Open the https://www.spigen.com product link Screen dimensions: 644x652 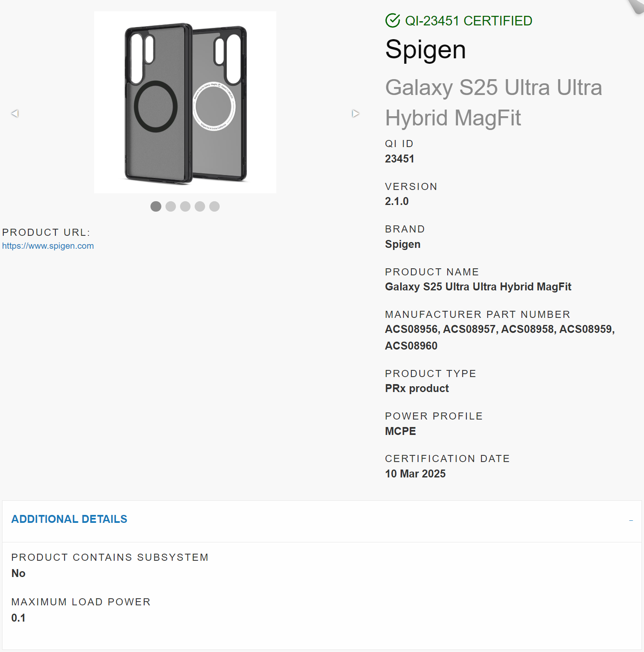48,246
